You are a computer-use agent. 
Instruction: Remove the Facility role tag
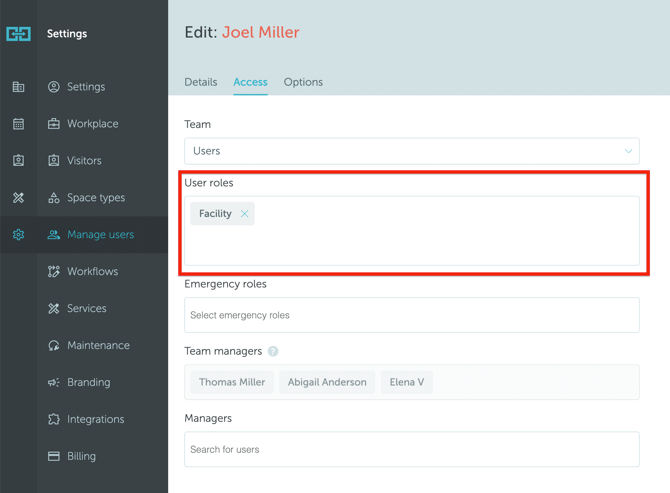[x=244, y=214]
